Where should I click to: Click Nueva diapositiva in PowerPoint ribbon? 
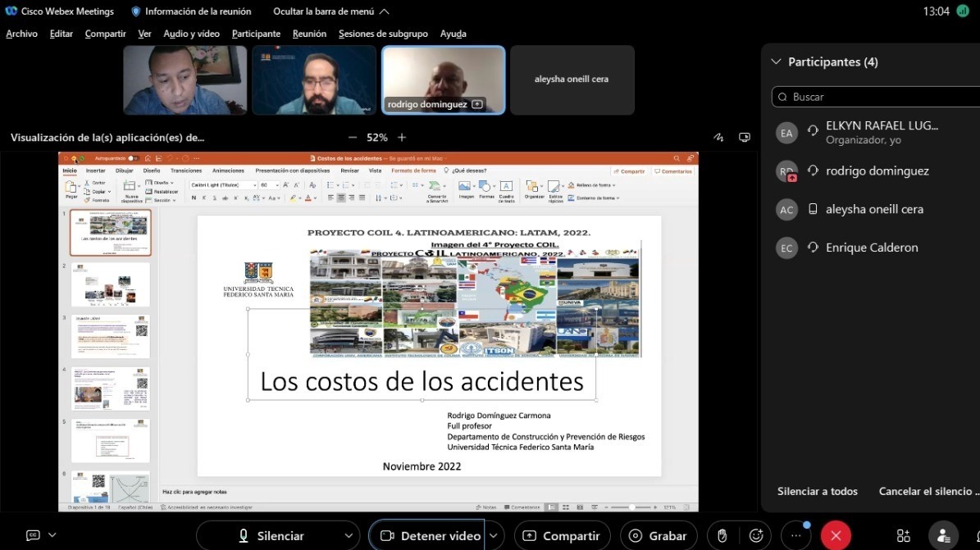click(x=130, y=191)
